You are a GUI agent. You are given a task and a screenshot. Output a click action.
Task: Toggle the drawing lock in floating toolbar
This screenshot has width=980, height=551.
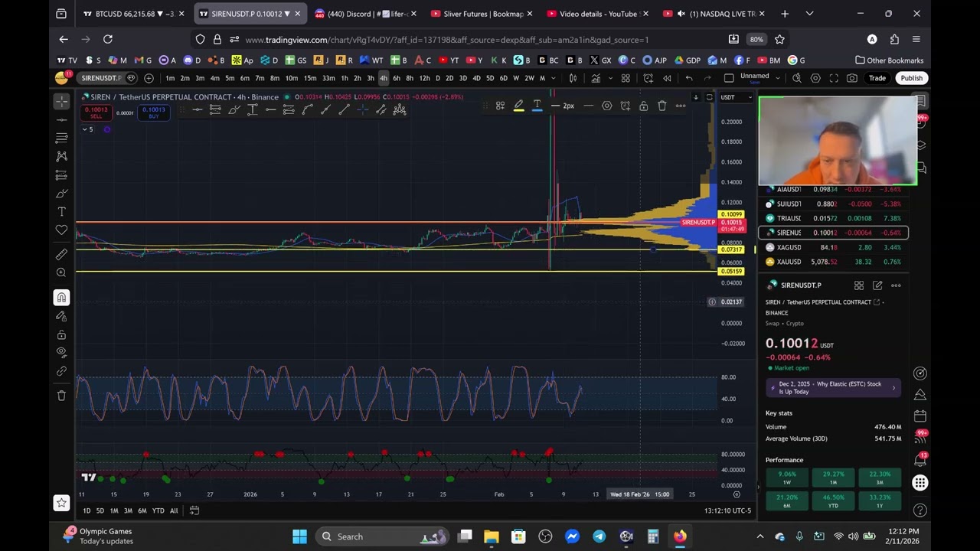tap(643, 106)
